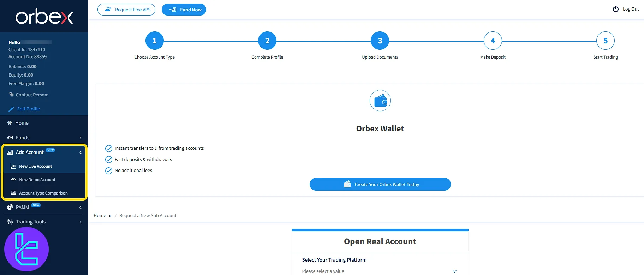Click the Fund Now button
Image resolution: width=644 pixels, height=275 pixels.
tap(184, 10)
